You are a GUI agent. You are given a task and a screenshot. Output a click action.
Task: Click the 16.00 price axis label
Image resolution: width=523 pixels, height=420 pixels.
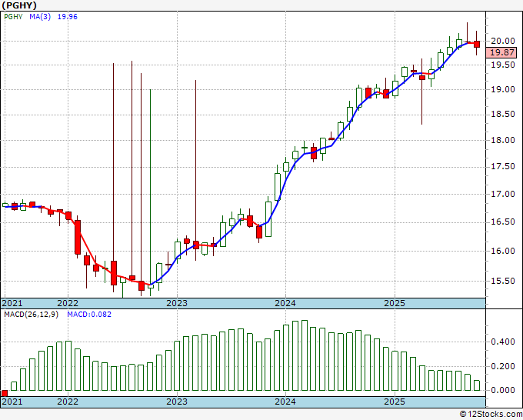503,251
